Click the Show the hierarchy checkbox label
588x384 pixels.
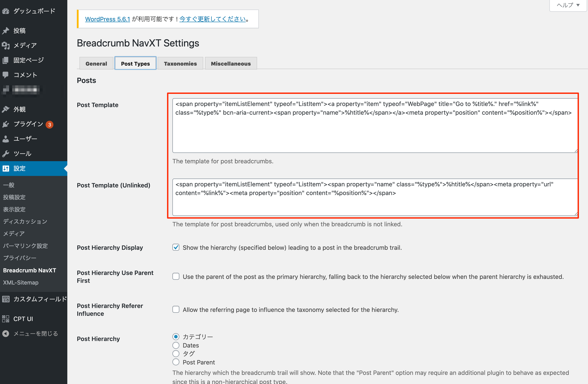[x=292, y=248]
